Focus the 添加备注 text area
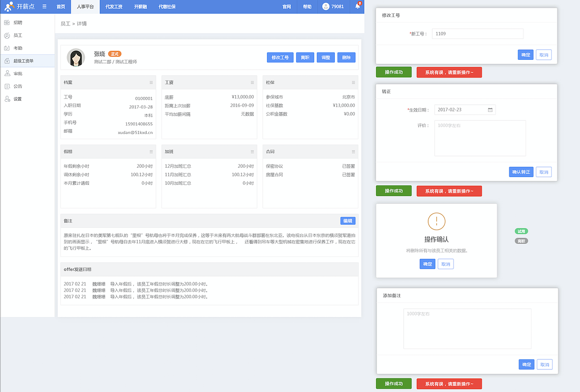Viewport: 580px width, 392px height. point(467,329)
